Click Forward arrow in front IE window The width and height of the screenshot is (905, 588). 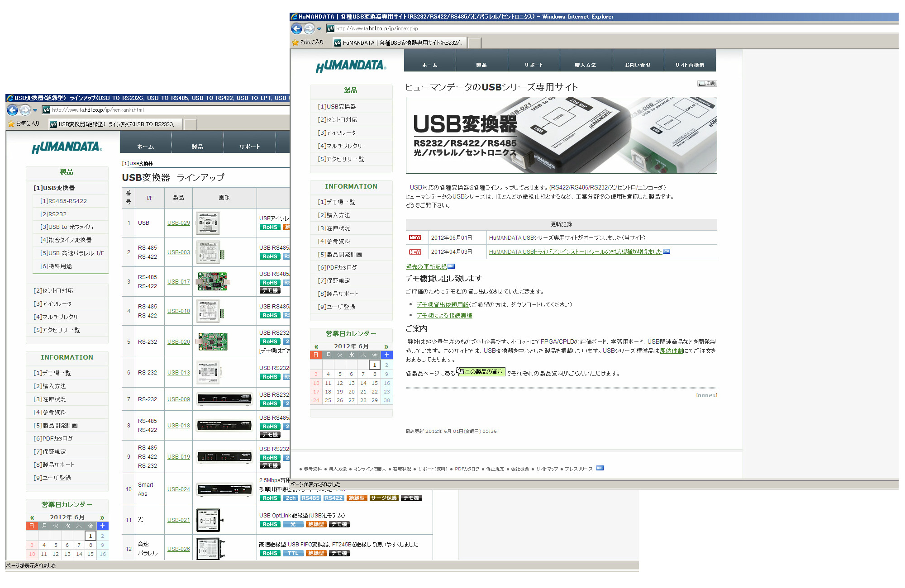pos(309,28)
